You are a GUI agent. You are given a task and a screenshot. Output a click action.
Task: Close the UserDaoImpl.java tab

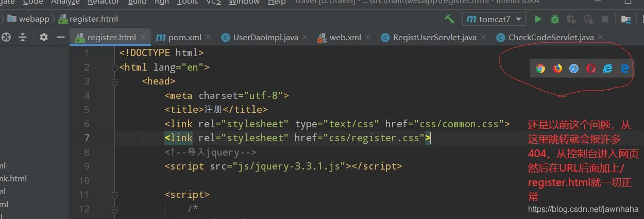pos(305,37)
